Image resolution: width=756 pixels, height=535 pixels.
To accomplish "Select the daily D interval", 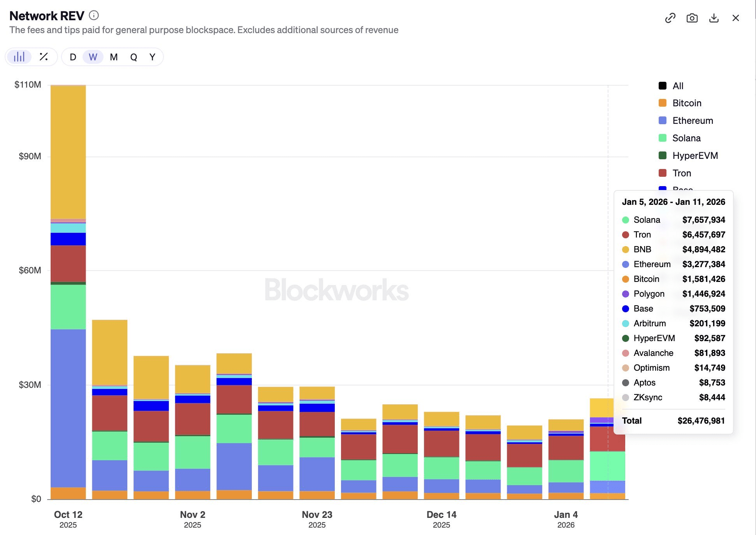I will coord(73,57).
